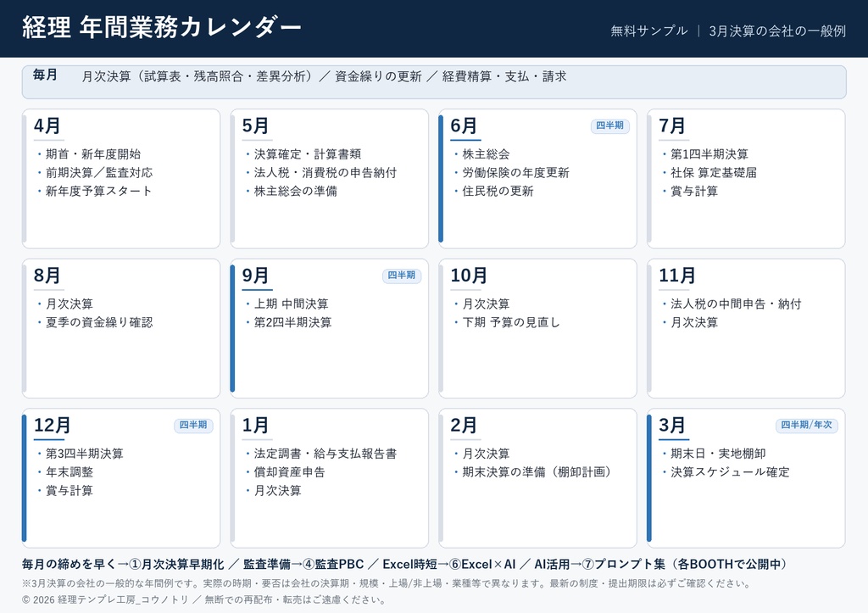Click the 3月決算の会社の一般例 header text
This screenshot has width=868, height=613.
[x=777, y=31]
